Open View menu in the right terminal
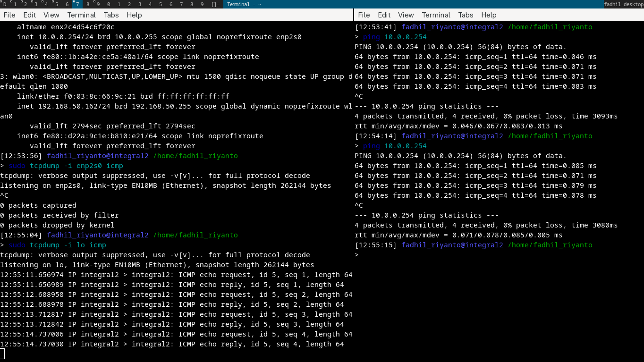This screenshot has width=644, height=362. pyautogui.click(x=406, y=15)
